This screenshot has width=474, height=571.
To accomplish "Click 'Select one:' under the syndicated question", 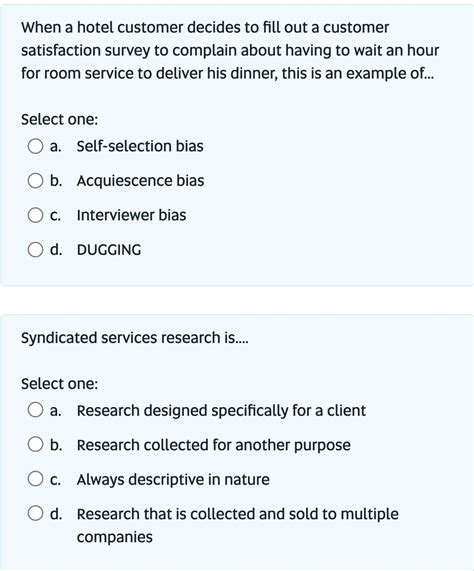I will click(x=59, y=384).
